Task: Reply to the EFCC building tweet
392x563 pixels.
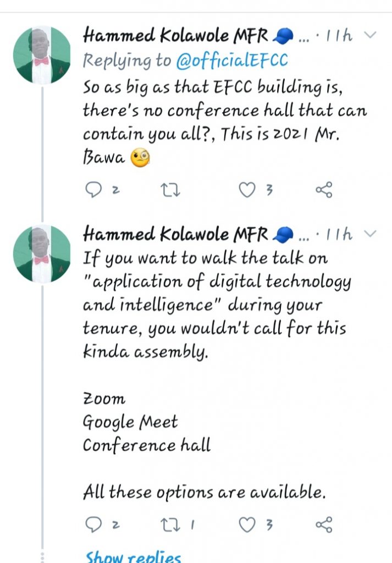Action: click(95, 190)
